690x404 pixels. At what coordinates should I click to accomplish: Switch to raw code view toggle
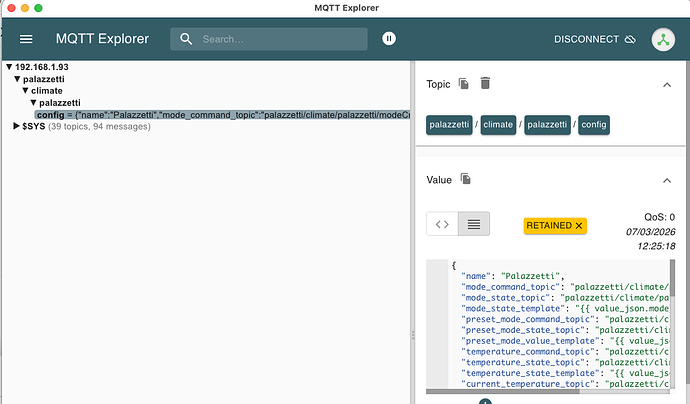(x=443, y=224)
